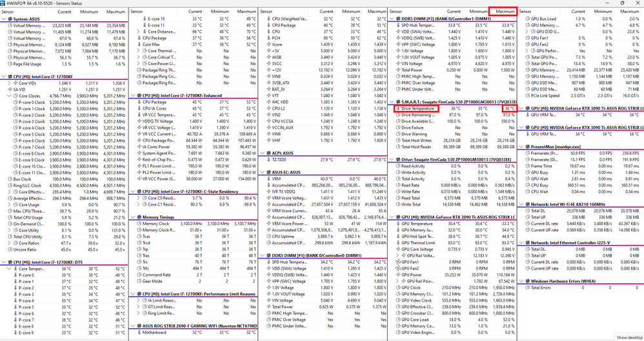The image size is (644, 341).
Task: Click the lightning icon of IA Cores Power
Action: (x=139, y=147)
